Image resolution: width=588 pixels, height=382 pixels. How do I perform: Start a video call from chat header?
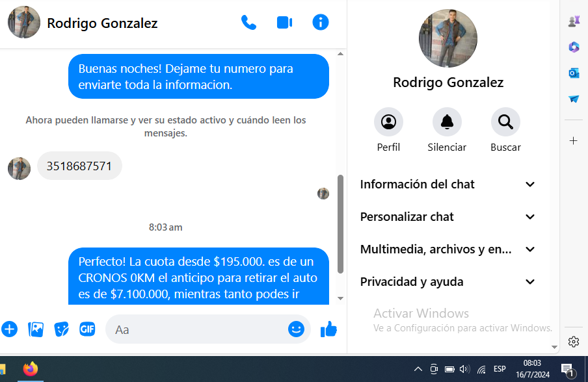284,23
